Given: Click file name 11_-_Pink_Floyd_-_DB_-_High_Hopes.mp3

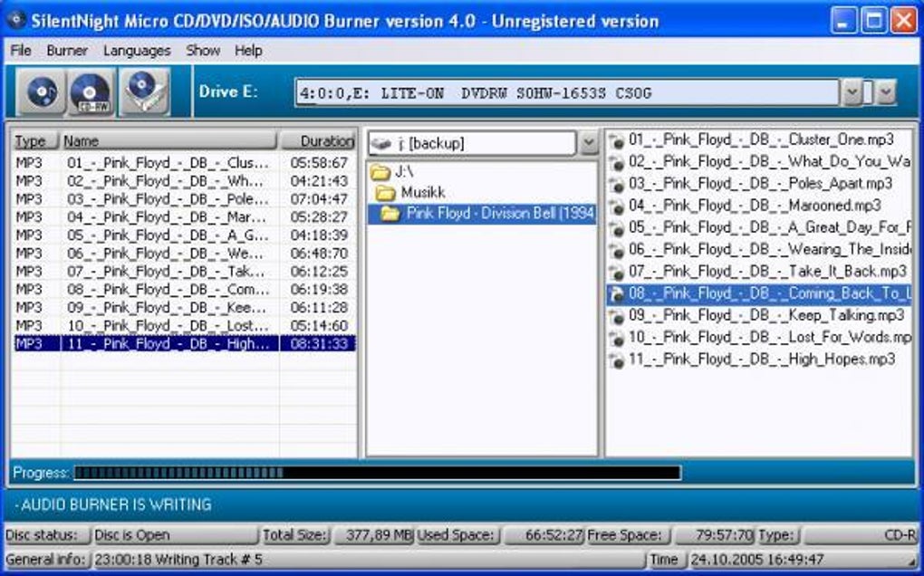Looking at the screenshot, I should [762, 360].
